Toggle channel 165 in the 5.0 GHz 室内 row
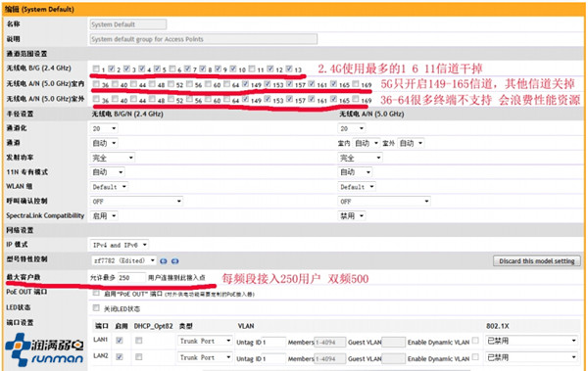Screen dimensions: 588x371 pyautogui.click(x=334, y=84)
